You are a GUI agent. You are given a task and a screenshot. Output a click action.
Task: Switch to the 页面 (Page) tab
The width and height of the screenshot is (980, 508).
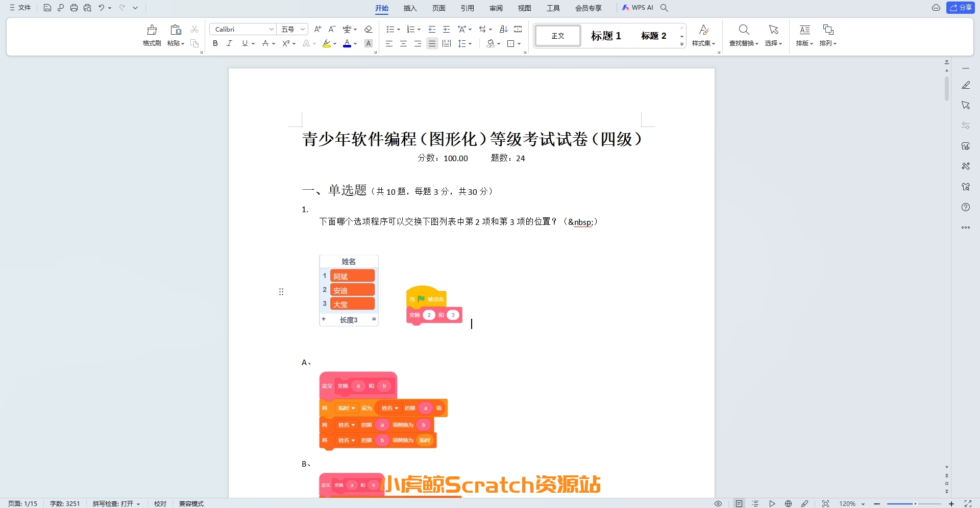[x=439, y=8]
